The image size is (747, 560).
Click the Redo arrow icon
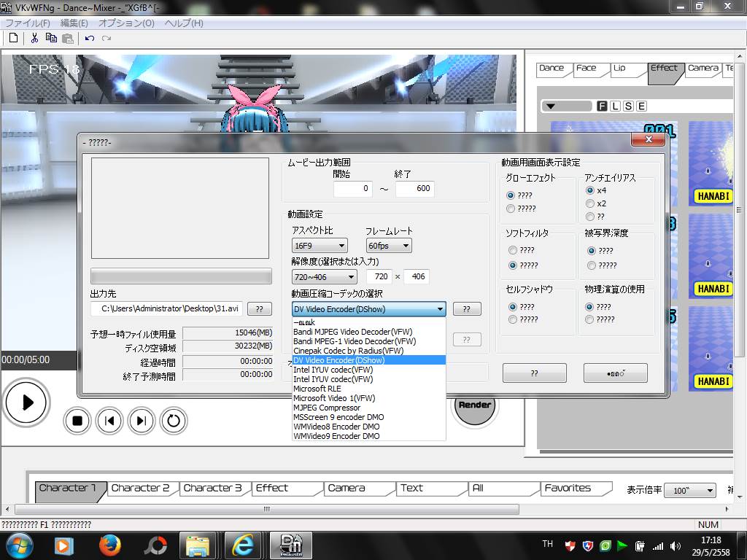pyautogui.click(x=107, y=38)
